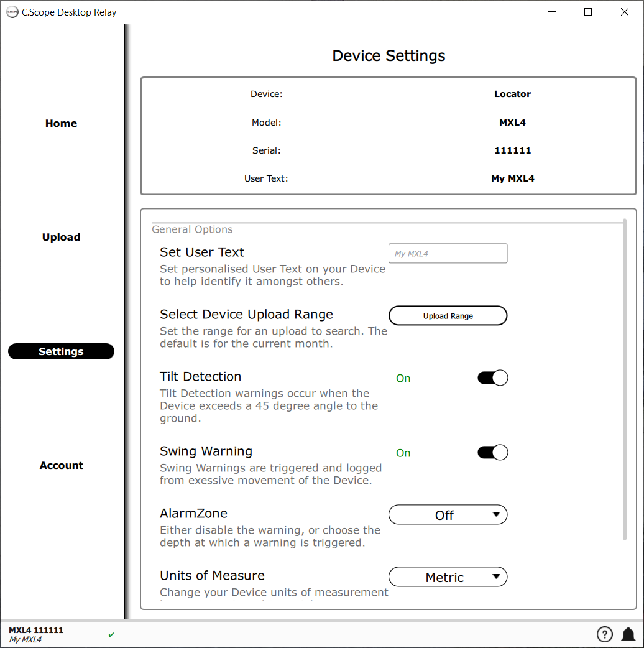Maximize the Desktop Relay window
Screen dimensions: 644x648
coord(588,12)
